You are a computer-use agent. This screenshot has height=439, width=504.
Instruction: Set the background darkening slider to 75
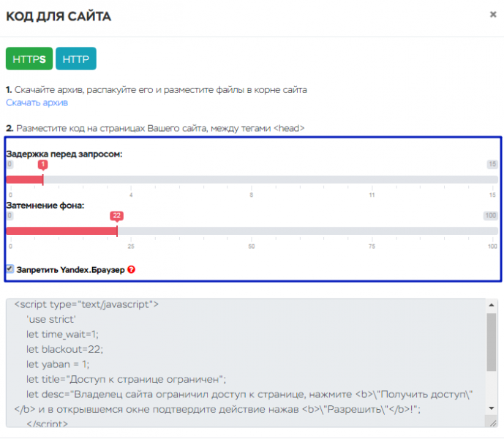(372, 231)
